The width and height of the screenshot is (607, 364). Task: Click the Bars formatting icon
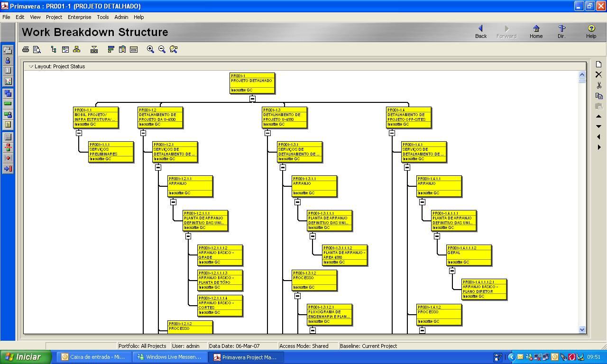click(x=111, y=49)
